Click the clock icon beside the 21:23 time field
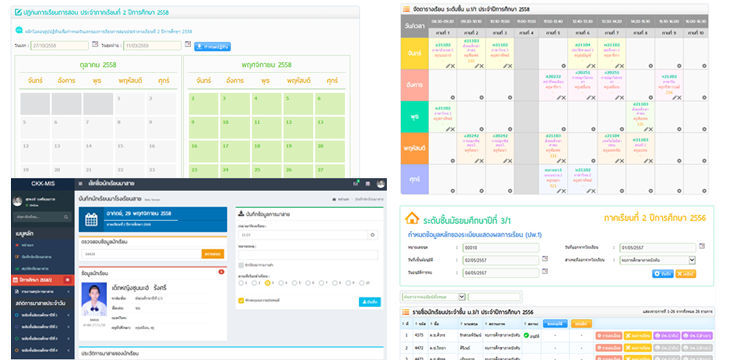The height and width of the screenshot is (360, 729). click(x=372, y=235)
